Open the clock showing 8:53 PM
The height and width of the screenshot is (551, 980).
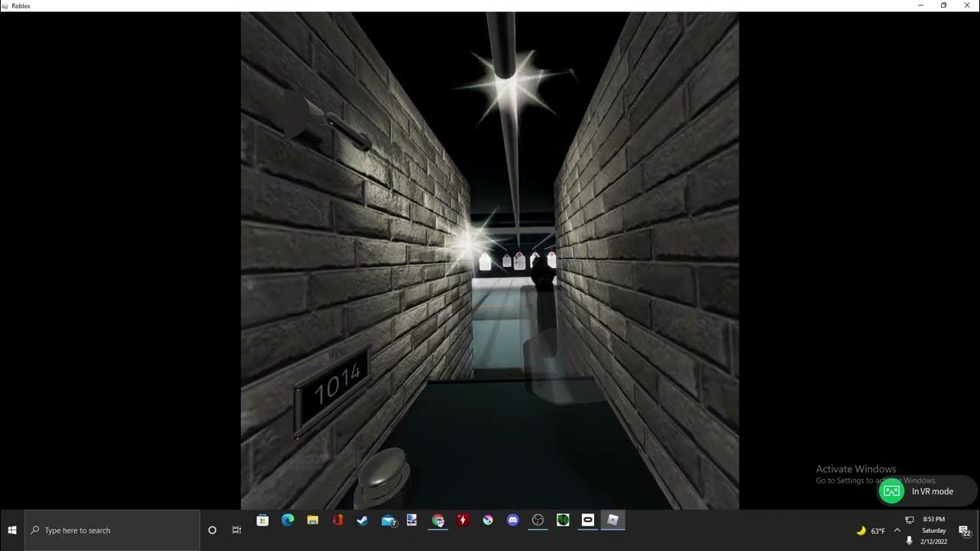coord(934,530)
